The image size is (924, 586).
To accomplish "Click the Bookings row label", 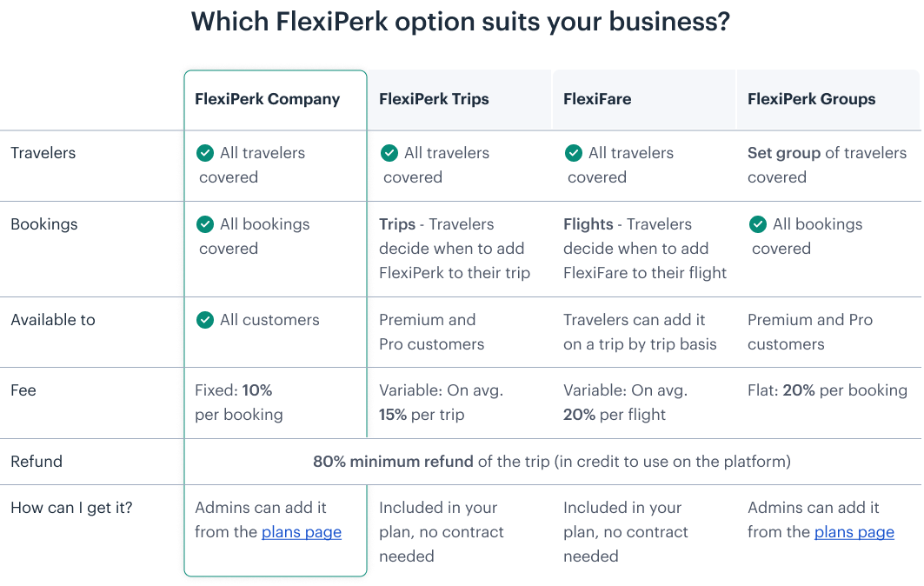I will [44, 224].
